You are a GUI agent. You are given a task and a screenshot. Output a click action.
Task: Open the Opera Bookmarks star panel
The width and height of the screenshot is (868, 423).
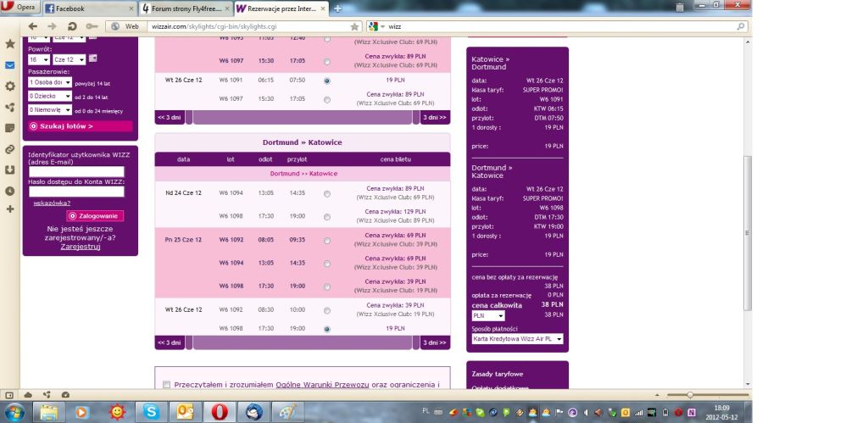point(10,44)
